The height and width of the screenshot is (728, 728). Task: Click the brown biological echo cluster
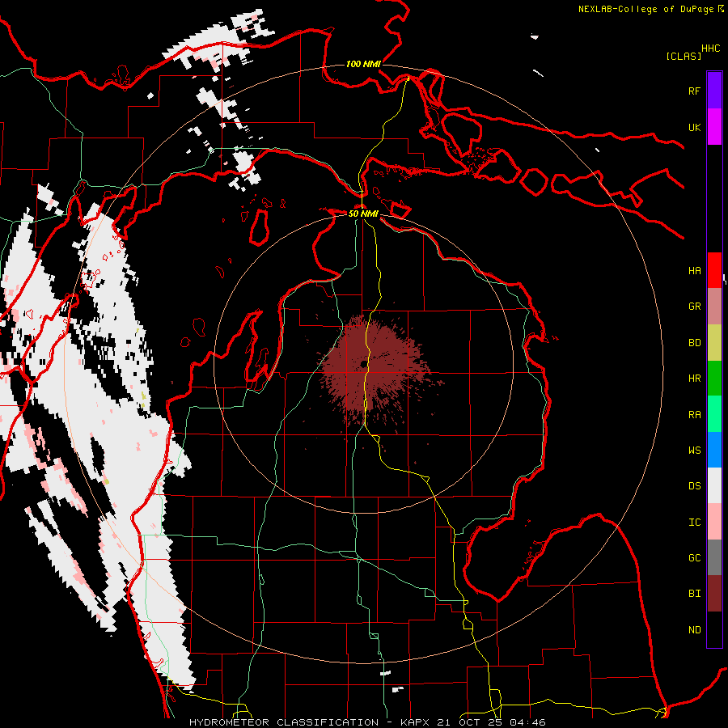(374, 371)
